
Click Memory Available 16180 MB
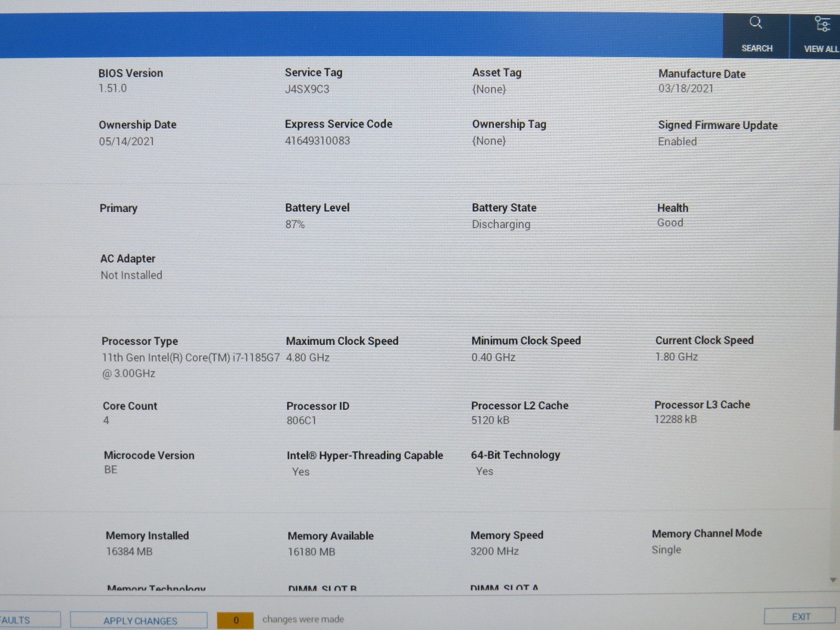coord(311,552)
